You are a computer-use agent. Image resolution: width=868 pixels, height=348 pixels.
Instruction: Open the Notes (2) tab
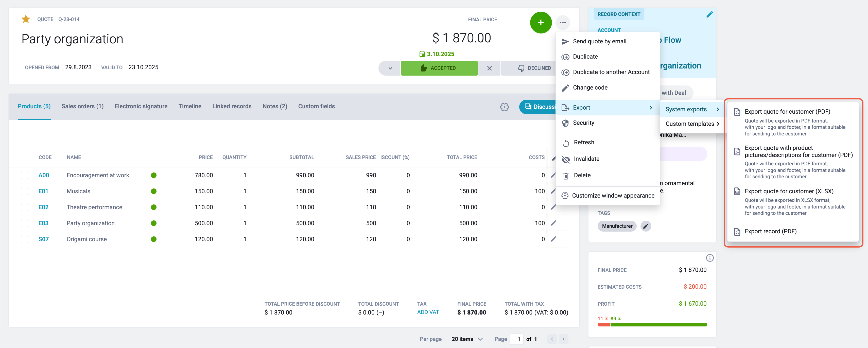275,106
